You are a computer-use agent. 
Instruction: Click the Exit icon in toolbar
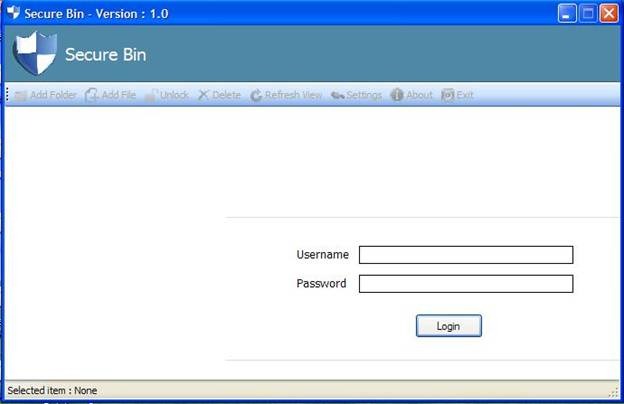[448, 95]
